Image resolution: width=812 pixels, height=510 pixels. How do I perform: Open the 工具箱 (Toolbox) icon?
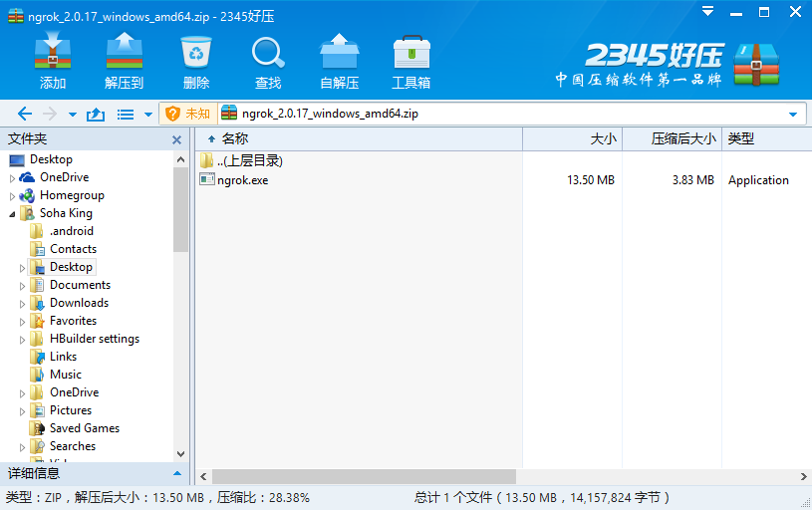[411, 61]
